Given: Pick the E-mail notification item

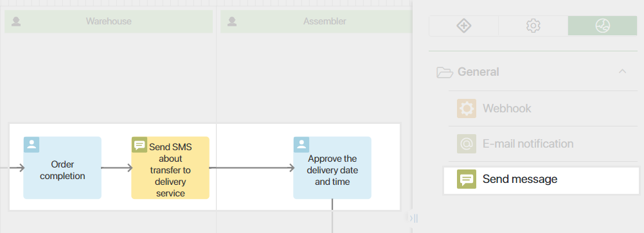Looking at the screenshot, I should click(543, 144).
